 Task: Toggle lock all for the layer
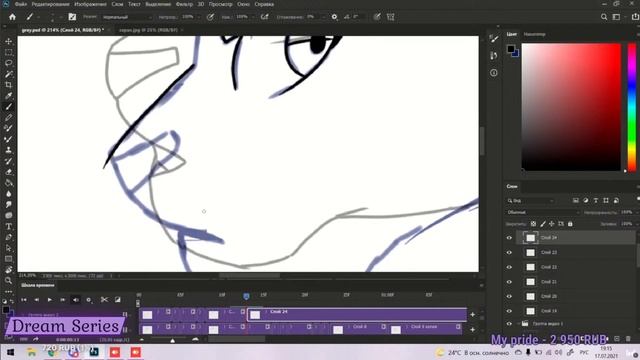click(x=570, y=224)
